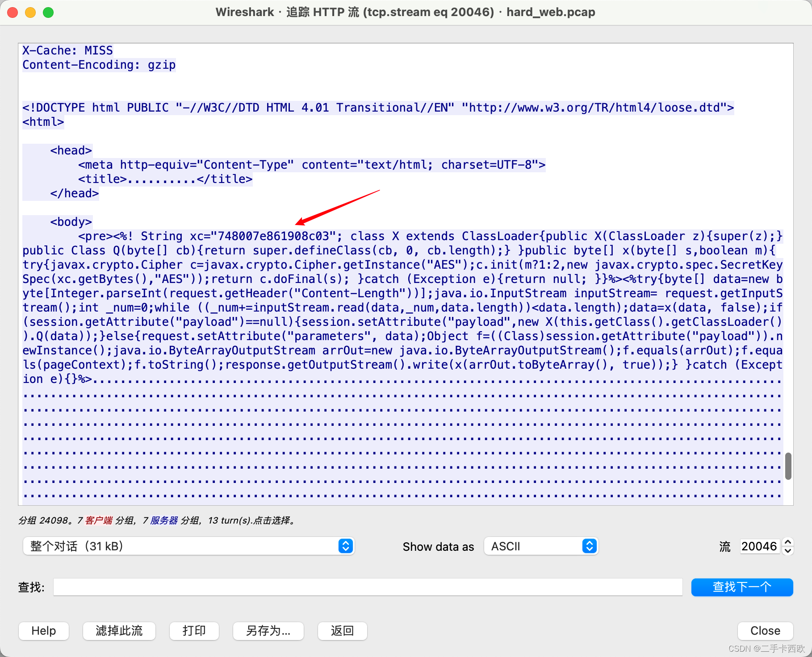Open the conversation selector dropdown (整个对话)

click(188, 546)
